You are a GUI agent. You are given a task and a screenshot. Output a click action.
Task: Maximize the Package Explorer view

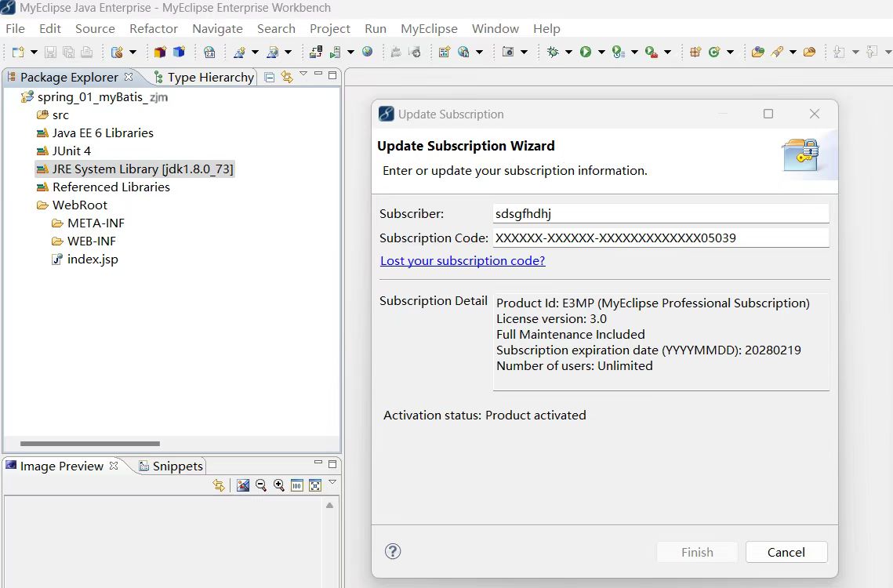[x=332, y=75]
